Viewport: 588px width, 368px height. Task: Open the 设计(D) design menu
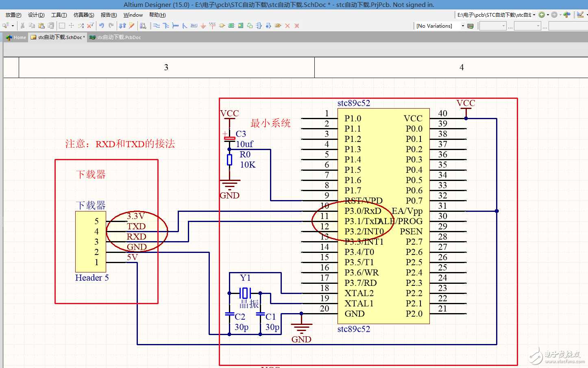(x=36, y=15)
